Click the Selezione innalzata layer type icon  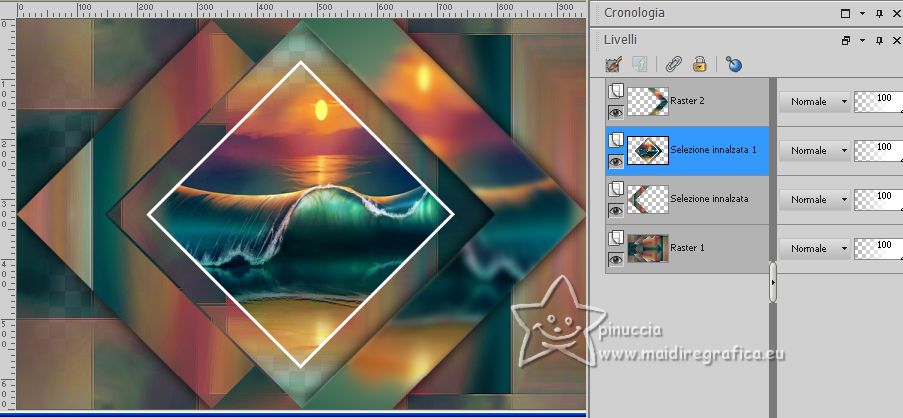tap(616, 188)
